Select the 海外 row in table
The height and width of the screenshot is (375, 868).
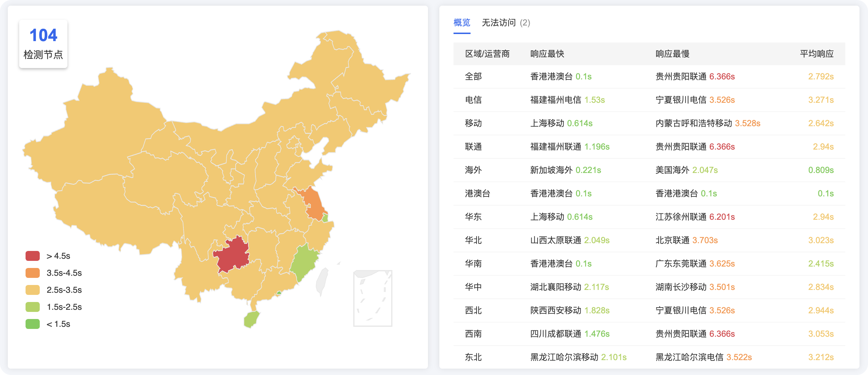coord(649,170)
